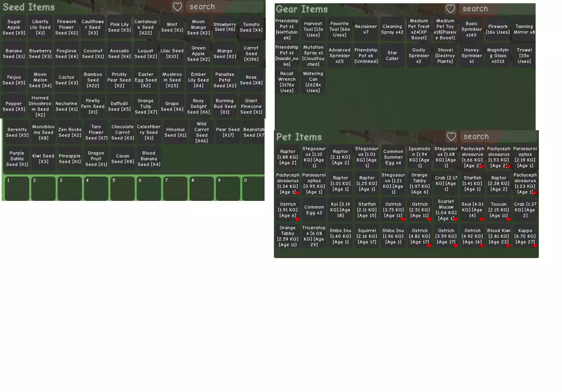
Task: Click the Pet Items search box
Action: click(x=498, y=136)
